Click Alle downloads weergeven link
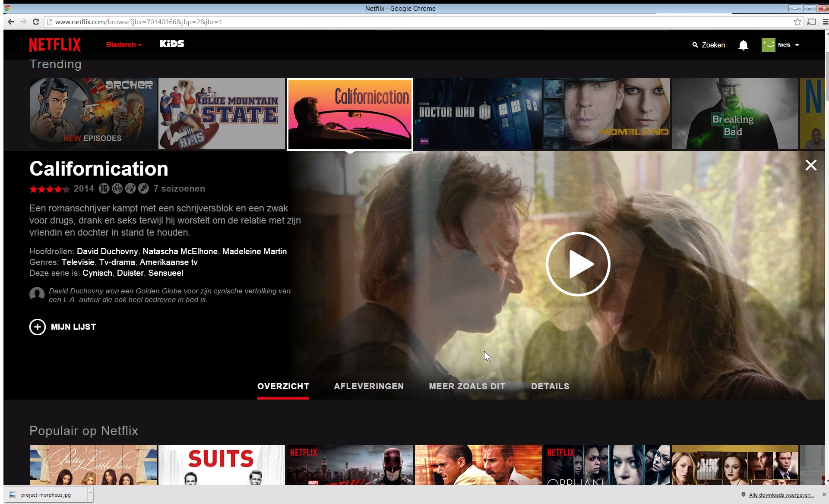 tap(781, 495)
